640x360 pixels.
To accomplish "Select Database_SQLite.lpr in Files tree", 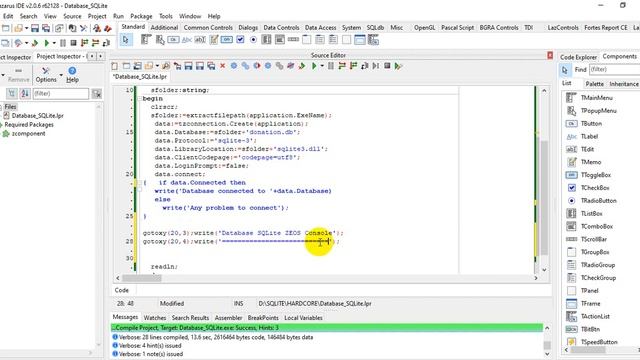I will click(38, 116).
